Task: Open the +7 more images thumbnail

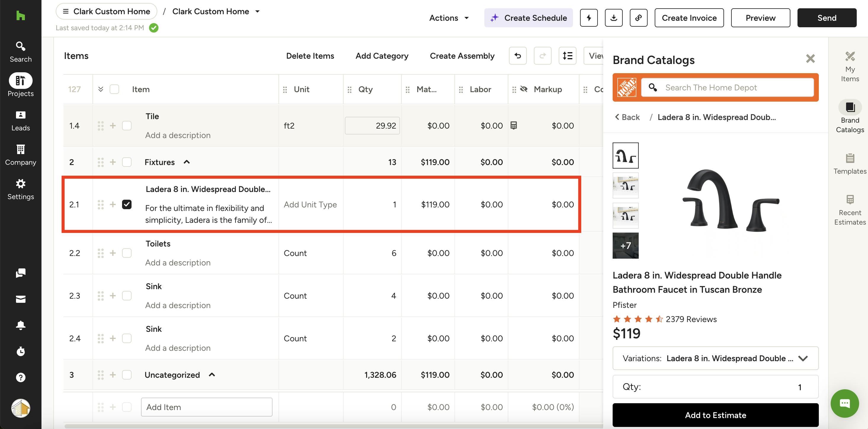Action: [x=625, y=246]
